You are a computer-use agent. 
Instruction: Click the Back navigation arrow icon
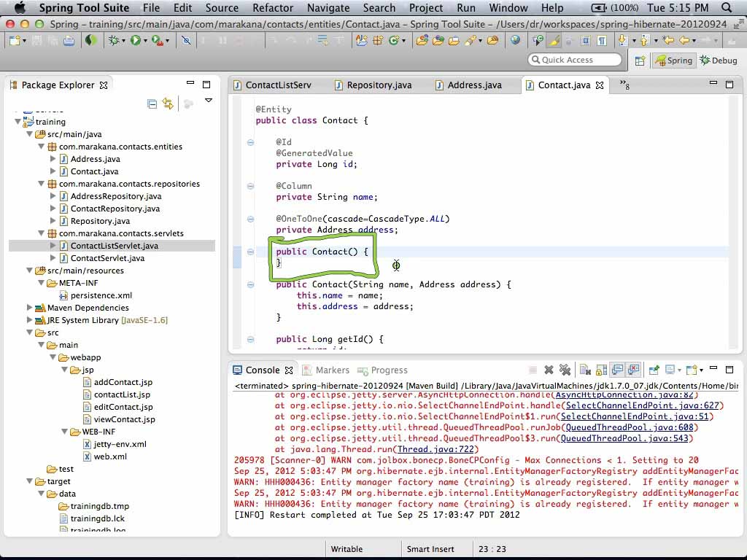[x=684, y=41]
